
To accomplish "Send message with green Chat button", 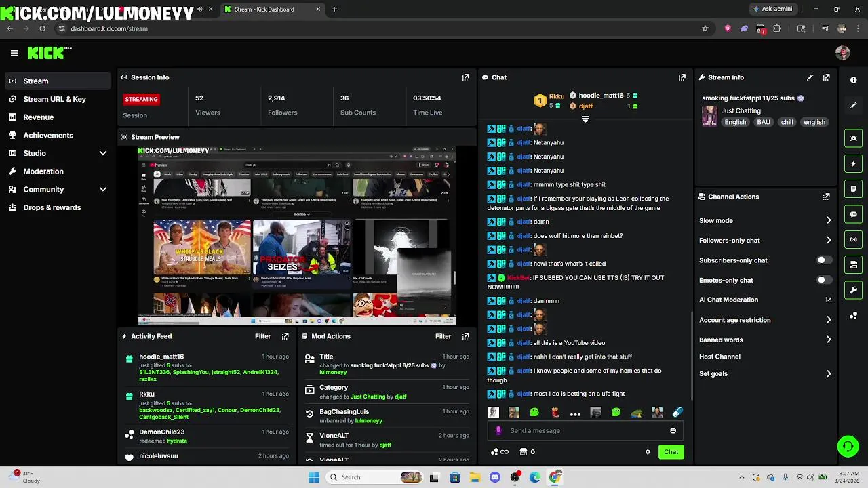I will click(x=671, y=452).
